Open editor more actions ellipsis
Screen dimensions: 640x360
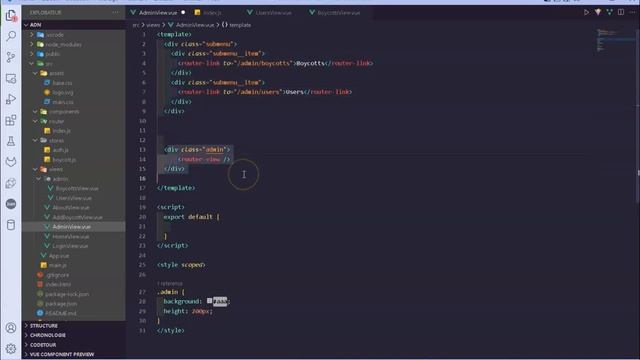632,12
